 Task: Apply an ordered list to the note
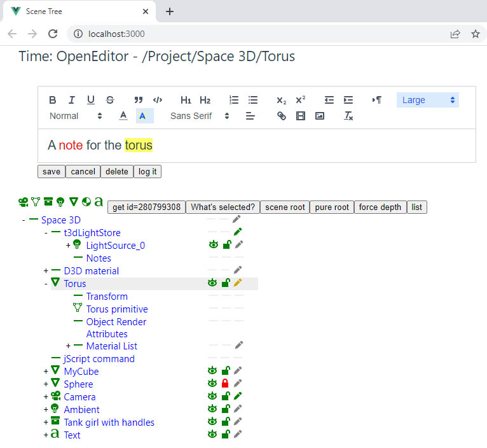233,100
